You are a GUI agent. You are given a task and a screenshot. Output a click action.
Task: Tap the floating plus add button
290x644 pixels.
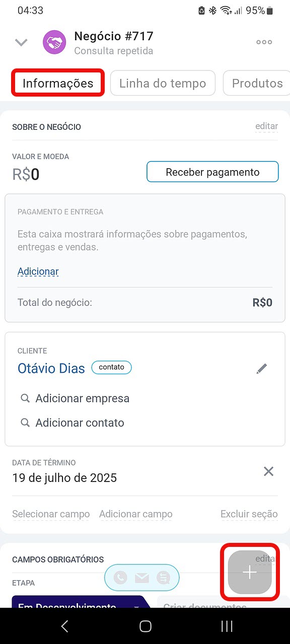click(250, 572)
